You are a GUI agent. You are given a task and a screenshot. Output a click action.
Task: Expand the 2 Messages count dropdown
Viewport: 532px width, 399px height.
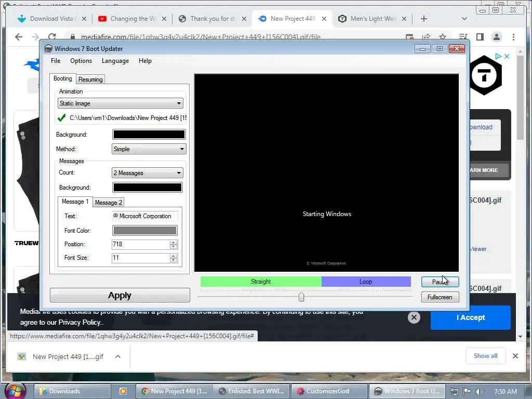pyautogui.click(x=147, y=172)
